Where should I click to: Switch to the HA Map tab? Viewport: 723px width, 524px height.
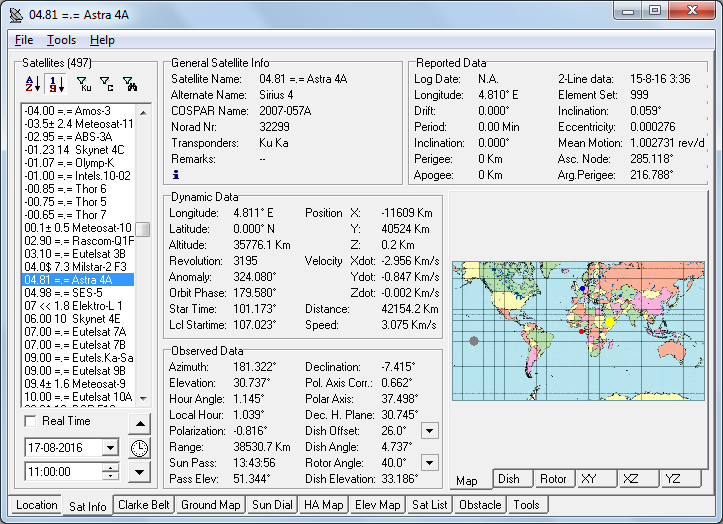tap(324, 505)
